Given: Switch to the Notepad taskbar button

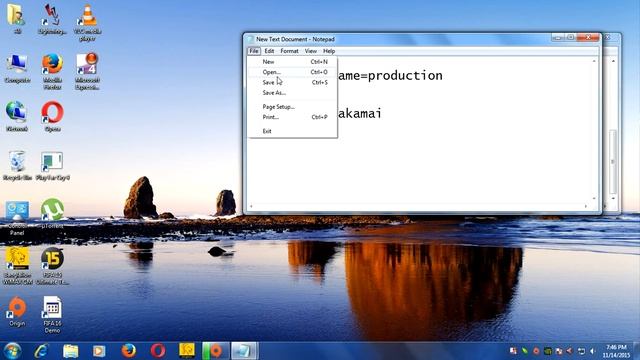Looking at the screenshot, I should 244,351.
